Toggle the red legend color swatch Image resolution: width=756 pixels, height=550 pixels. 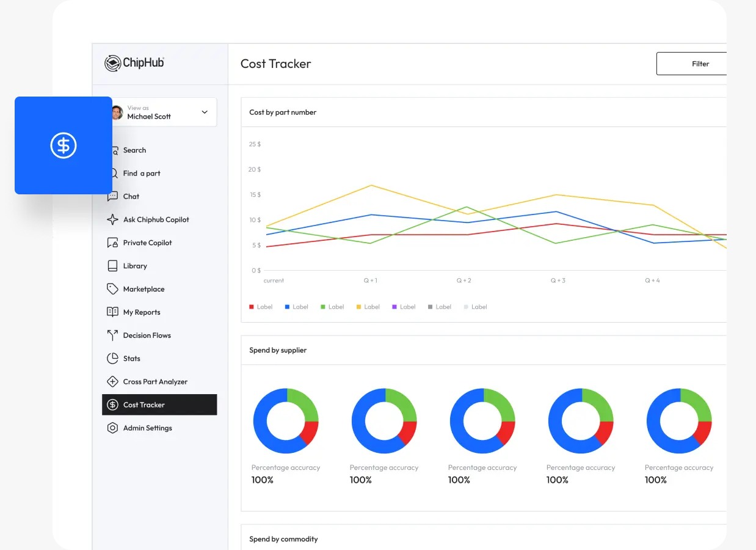tap(252, 307)
